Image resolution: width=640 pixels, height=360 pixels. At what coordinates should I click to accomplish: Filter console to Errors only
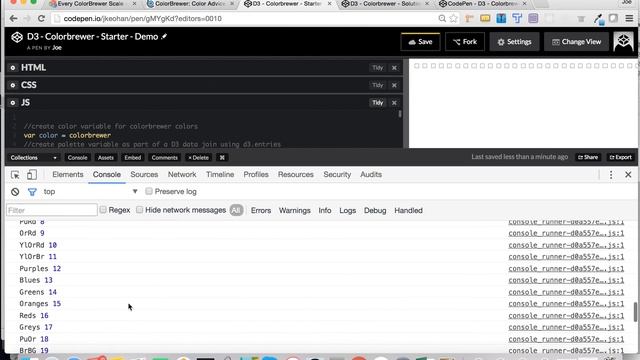261,210
